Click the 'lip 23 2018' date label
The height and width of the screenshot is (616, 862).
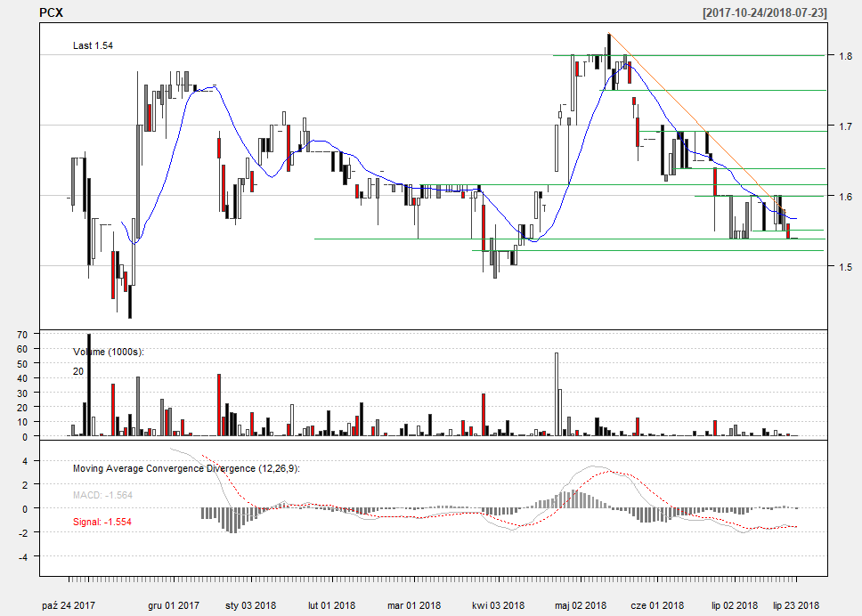click(x=796, y=605)
